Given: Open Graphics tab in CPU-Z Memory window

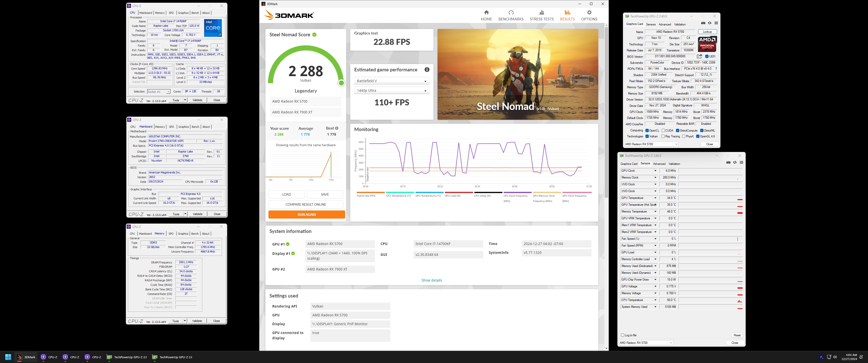Looking at the screenshot, I should [x=183, y=234].
